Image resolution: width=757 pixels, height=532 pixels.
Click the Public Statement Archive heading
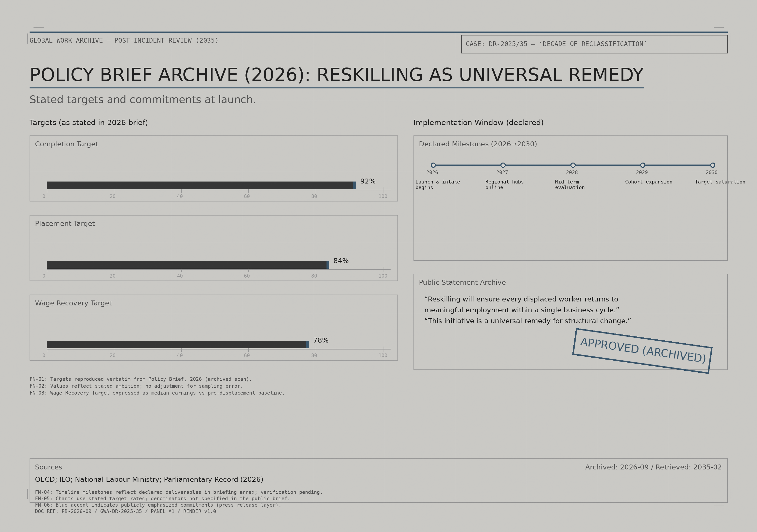point(462,283)
